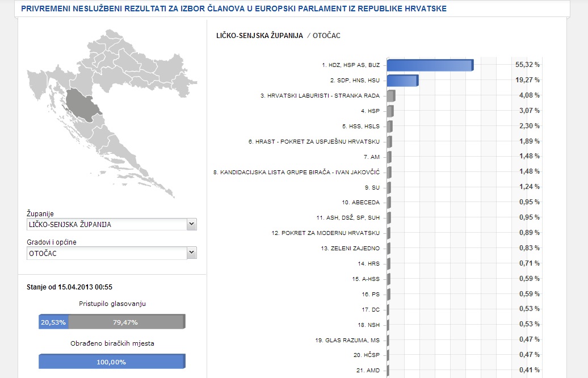
Task: Click label '11. ASH, DSŽ, SP, SUH'
Action: pos(348,218)
